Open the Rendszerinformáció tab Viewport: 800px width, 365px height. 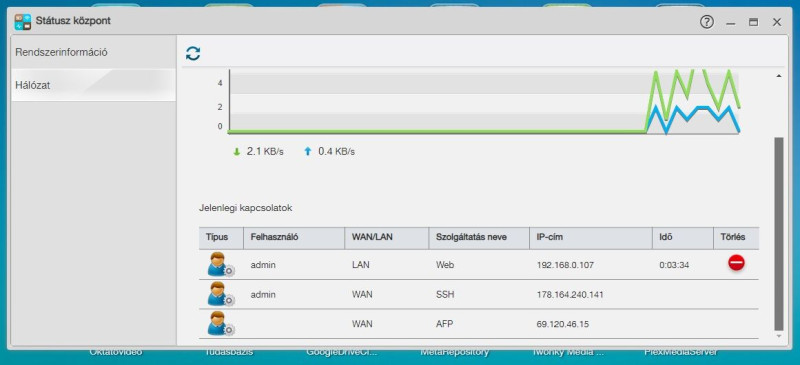(x=93, y=52)
